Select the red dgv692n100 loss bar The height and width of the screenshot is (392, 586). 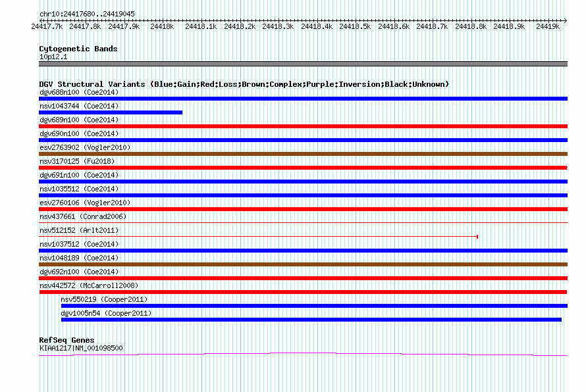tap(303, 278)
